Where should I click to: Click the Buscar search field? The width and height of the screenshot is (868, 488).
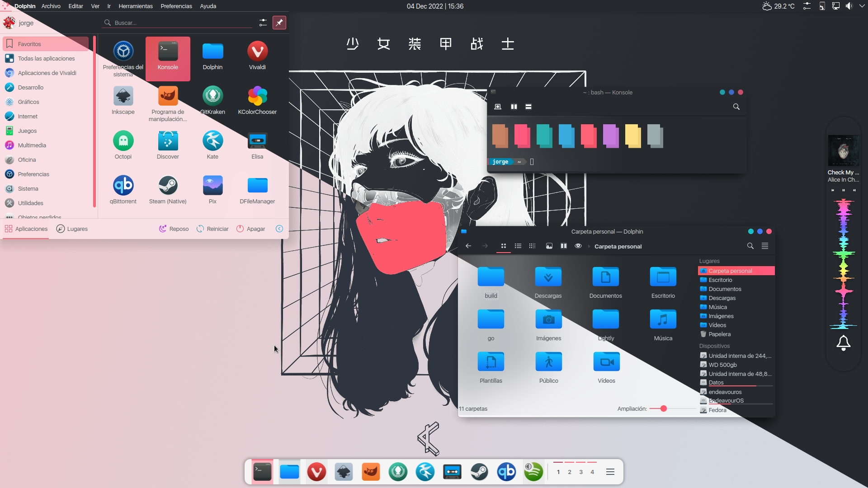click(176, 23)
